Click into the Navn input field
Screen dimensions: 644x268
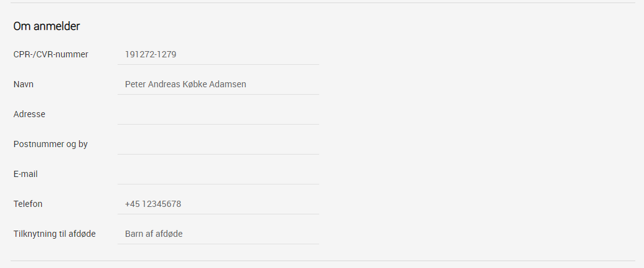(x=218, y=84)
